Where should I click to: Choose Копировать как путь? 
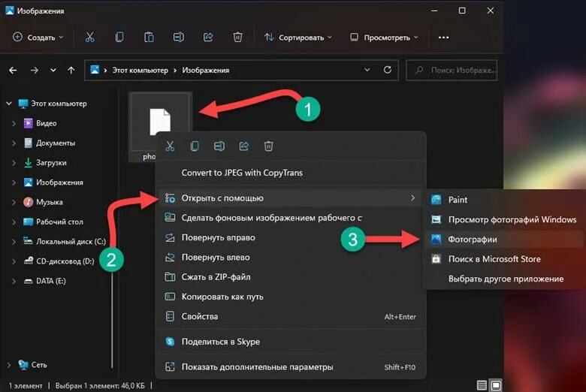point(291,297)
